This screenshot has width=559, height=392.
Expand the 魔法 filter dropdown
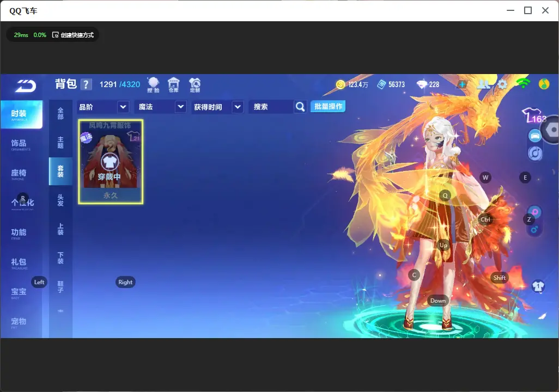click(x=180, y=107)
